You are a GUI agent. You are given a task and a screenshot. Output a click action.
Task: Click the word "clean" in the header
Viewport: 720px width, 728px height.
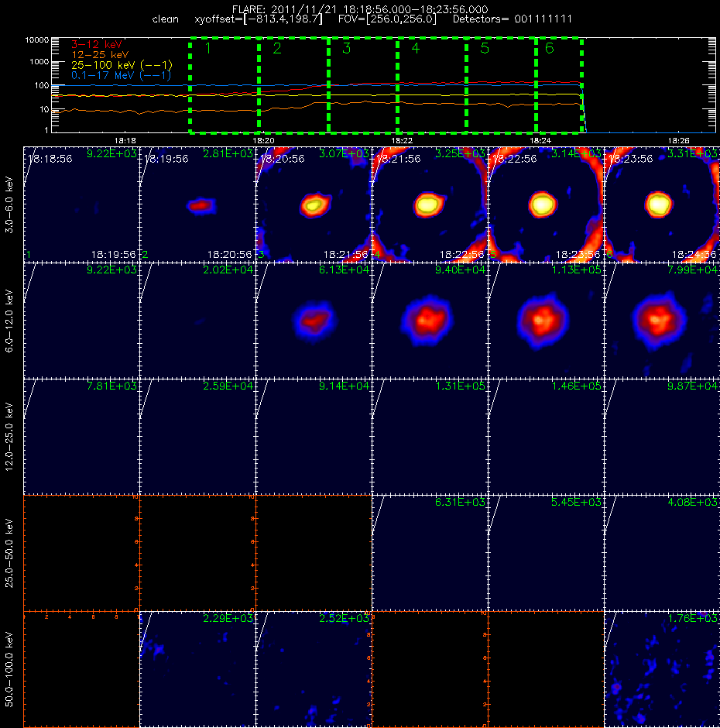[165, 19]
